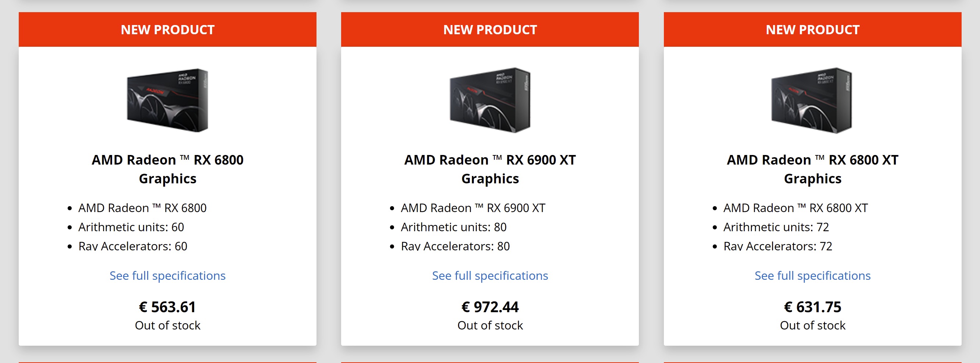The height and width of the screenshot is (363, 980).
Task: Click the RX 6800 product box image
Action: pos(167,100)
